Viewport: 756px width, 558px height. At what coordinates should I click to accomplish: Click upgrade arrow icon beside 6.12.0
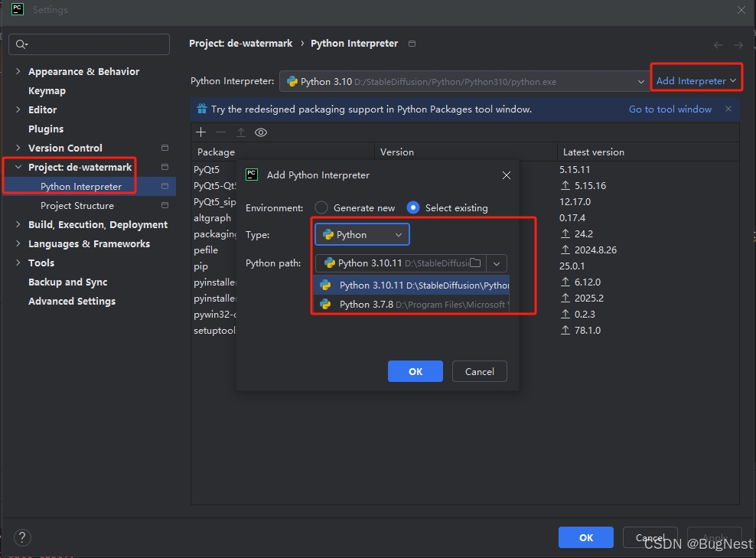pos(565,282)
